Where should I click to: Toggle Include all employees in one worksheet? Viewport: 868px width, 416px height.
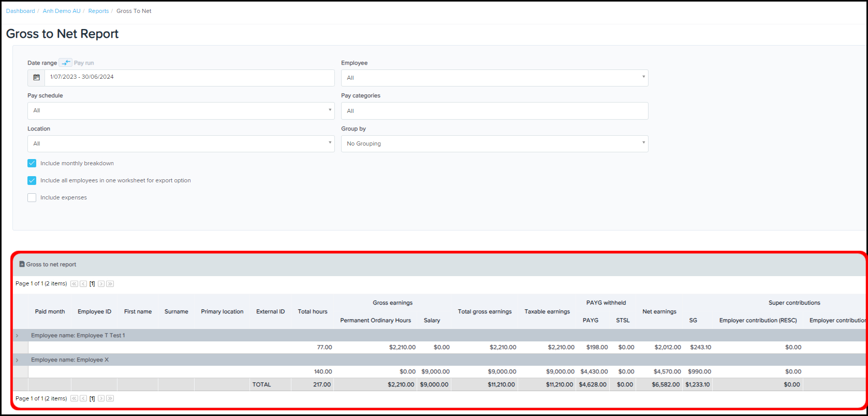tap(32, 181)
